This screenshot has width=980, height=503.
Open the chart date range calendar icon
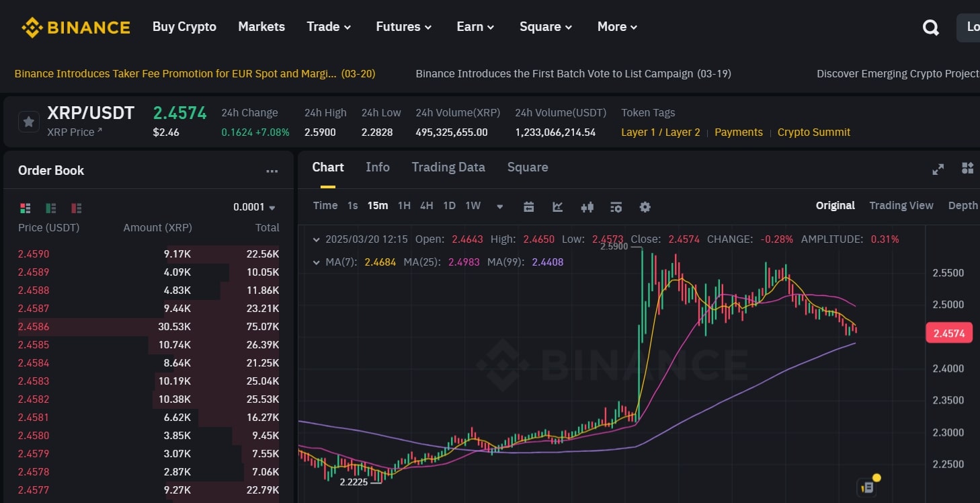point(528,206)
